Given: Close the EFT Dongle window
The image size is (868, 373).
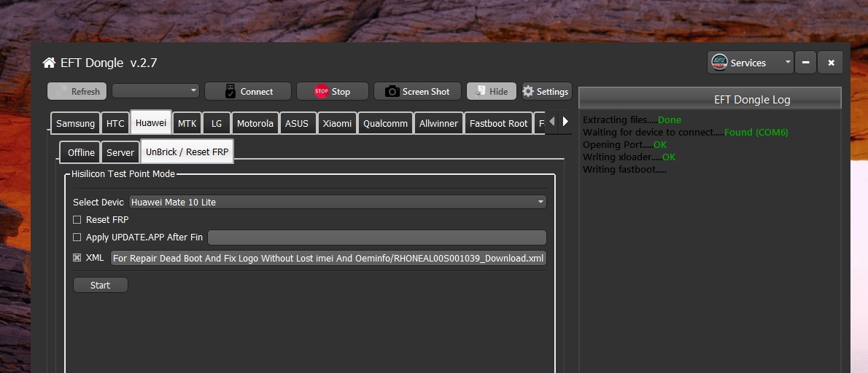Looking at the screenshot, I should (831, 63).
